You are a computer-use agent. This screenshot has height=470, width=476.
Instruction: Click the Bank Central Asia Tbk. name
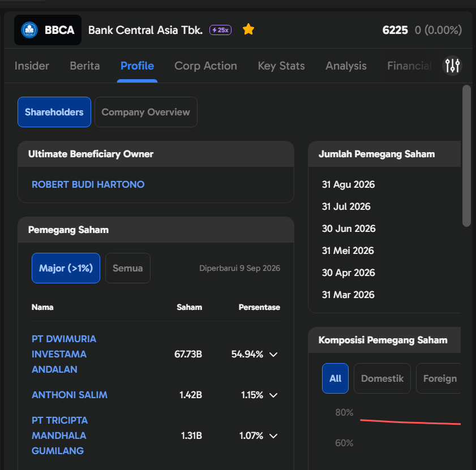point(145,30)
